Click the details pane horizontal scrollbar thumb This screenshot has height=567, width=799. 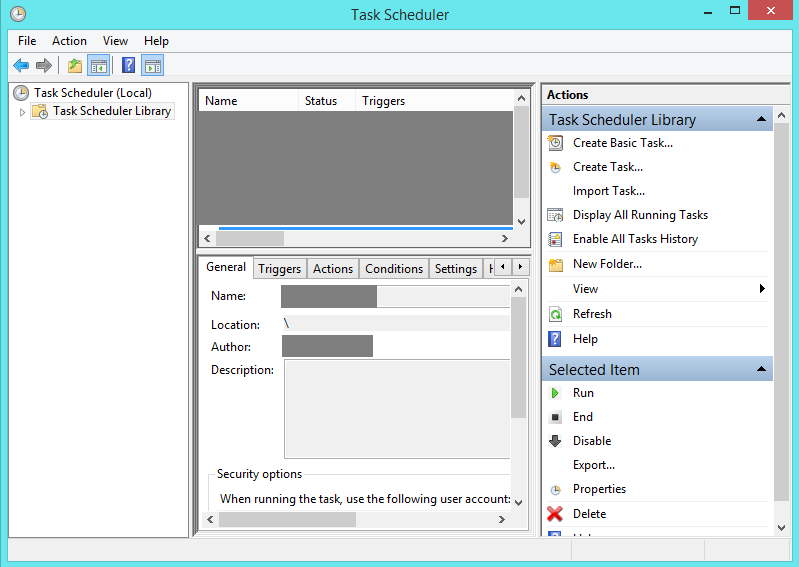[x=287, y=520]
